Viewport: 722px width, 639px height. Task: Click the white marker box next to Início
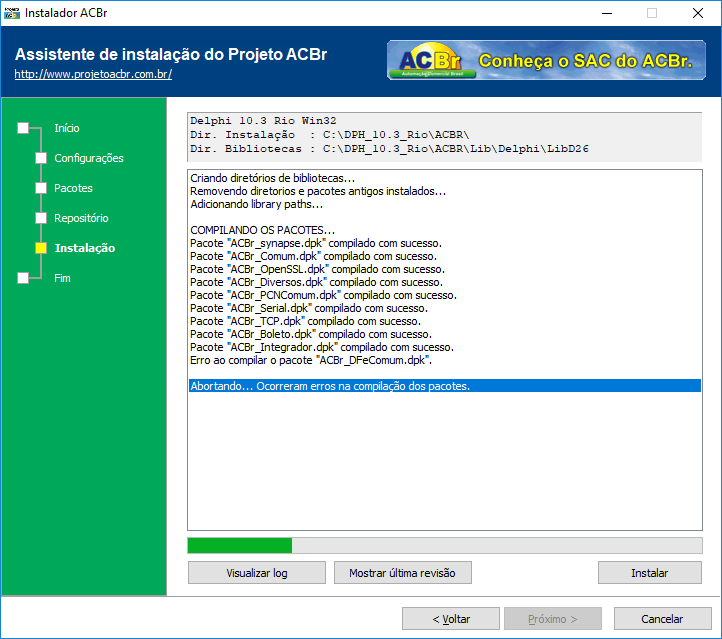pos(23,128)
